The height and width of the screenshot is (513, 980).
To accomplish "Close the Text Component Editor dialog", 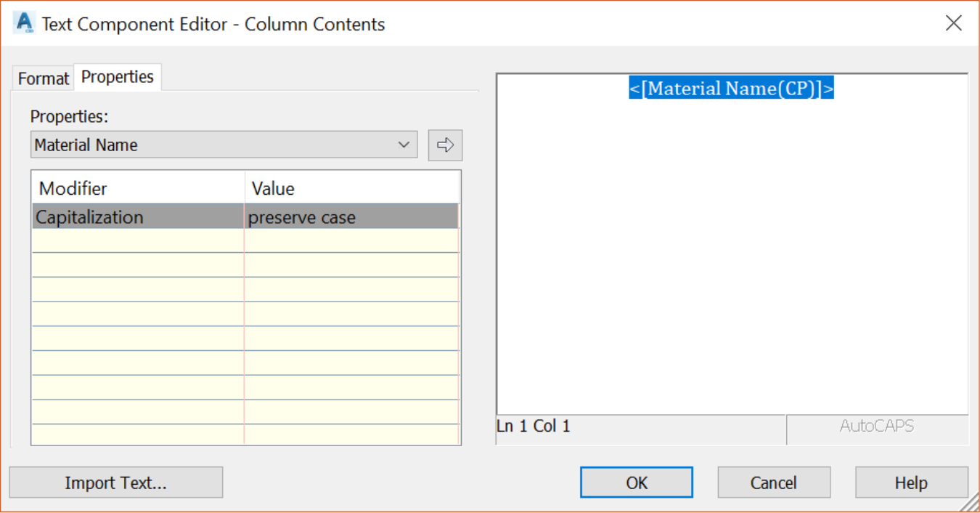I will (x=954, y=23).
